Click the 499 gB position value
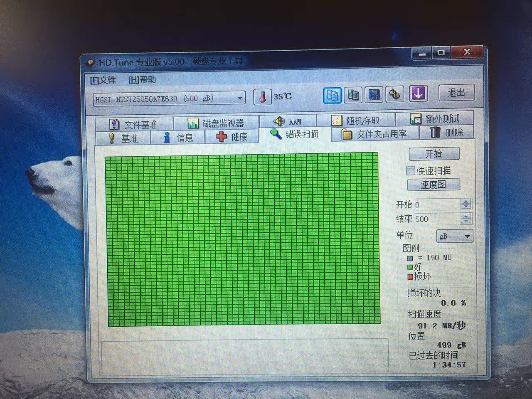The image size is (532, 399). [451, 345]
